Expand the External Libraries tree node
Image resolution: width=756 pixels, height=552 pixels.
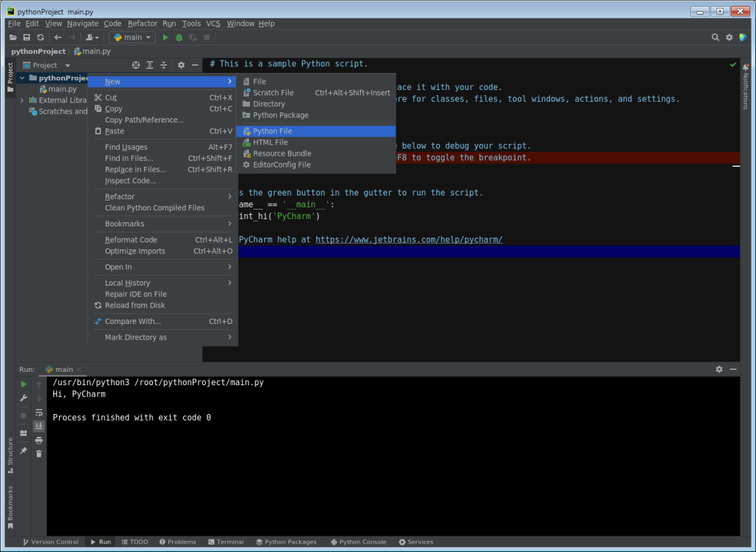22,100
